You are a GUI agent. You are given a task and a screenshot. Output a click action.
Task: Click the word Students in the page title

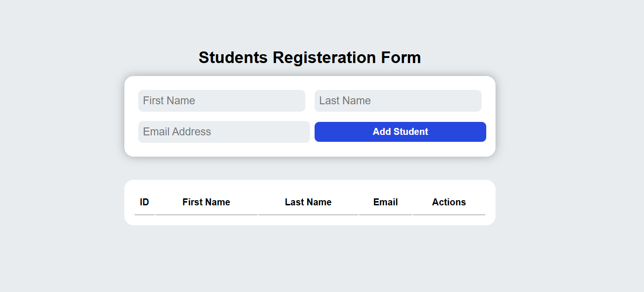click(x=233, y=57)
